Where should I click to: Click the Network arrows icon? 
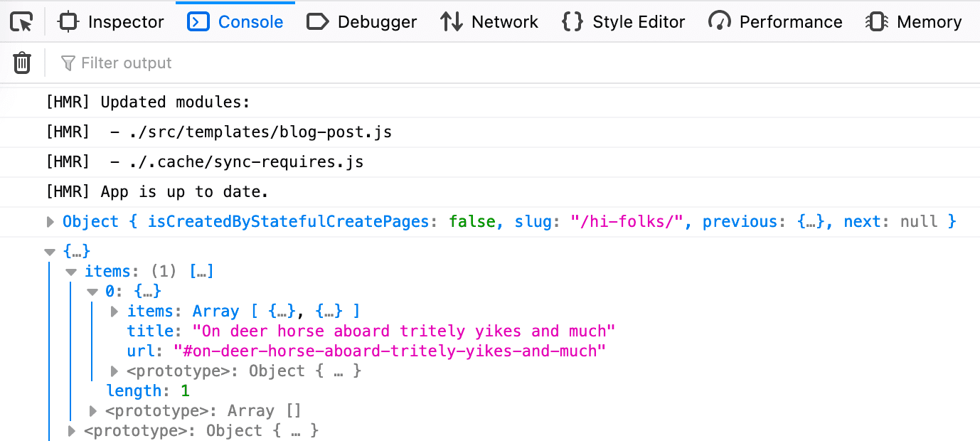click(x=449, y=21)
